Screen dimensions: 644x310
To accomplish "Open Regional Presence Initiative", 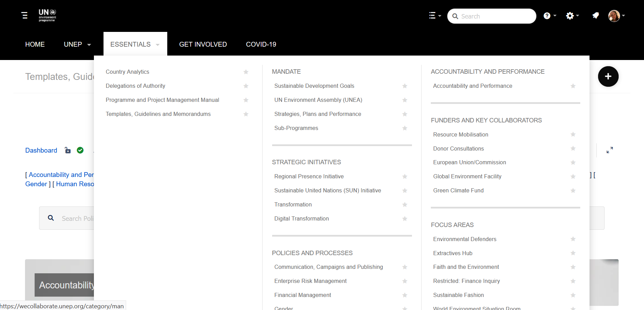I will coord(309,176).
